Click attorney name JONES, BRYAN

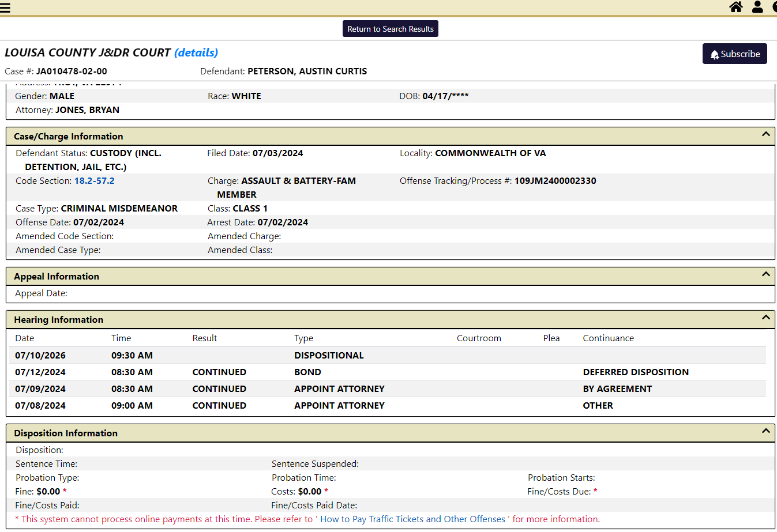87,110
